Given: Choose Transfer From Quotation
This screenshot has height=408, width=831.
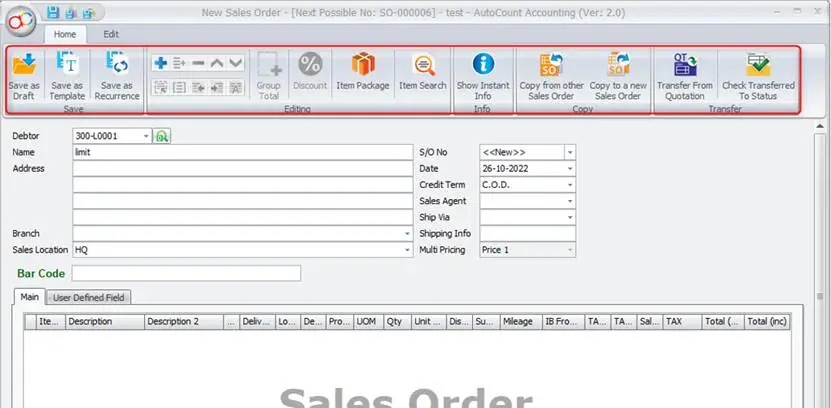Looking at the screenshot, I should [x=685, y=76].
